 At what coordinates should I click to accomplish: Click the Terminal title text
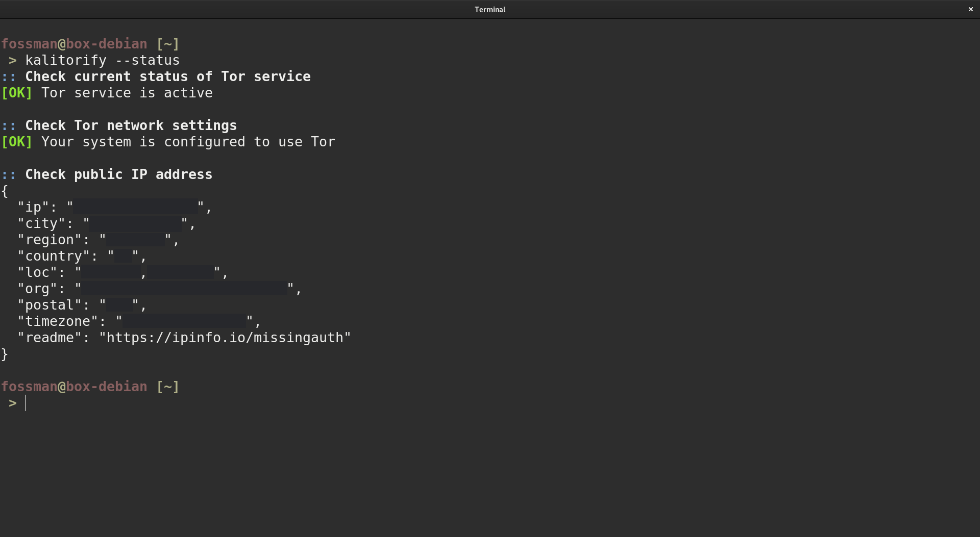coord(489,9)
